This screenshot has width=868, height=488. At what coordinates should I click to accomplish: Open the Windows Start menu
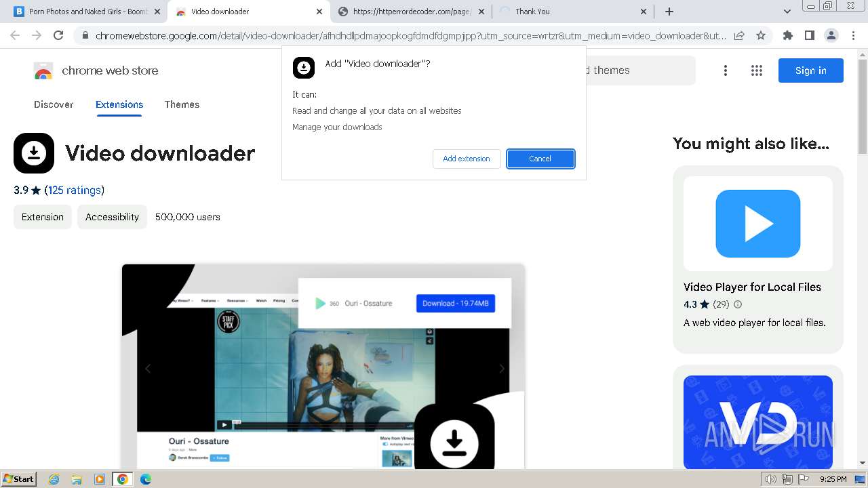point(18,479)
